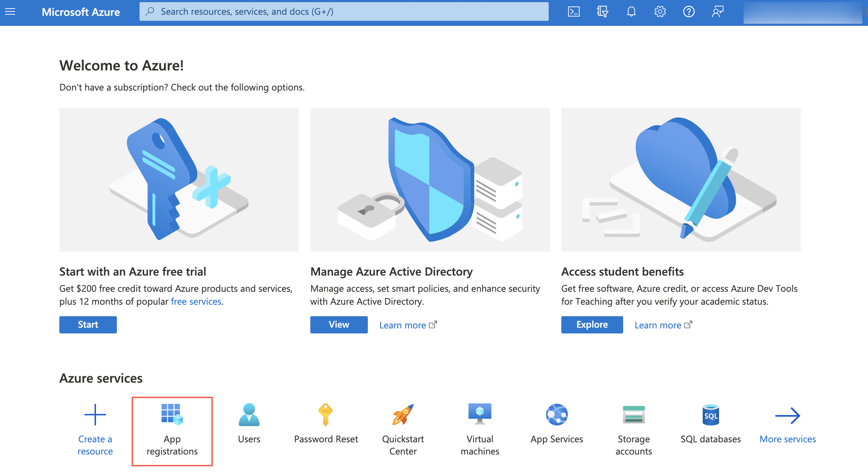Click the "SQL databases" label text
Viewport: 868px width, 475px height.
[x=711, y=439]
